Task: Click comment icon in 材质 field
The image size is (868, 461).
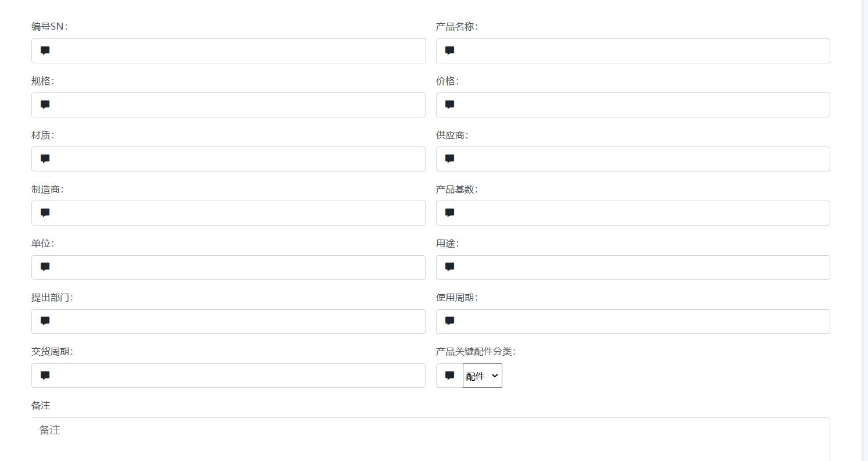Action: click(45, 159)
